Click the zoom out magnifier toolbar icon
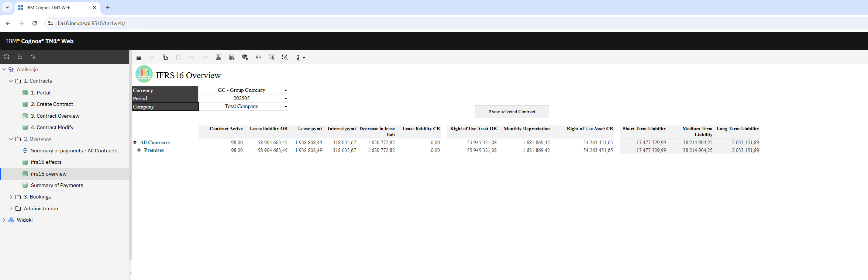868x280 pixels. coord(285,57)
